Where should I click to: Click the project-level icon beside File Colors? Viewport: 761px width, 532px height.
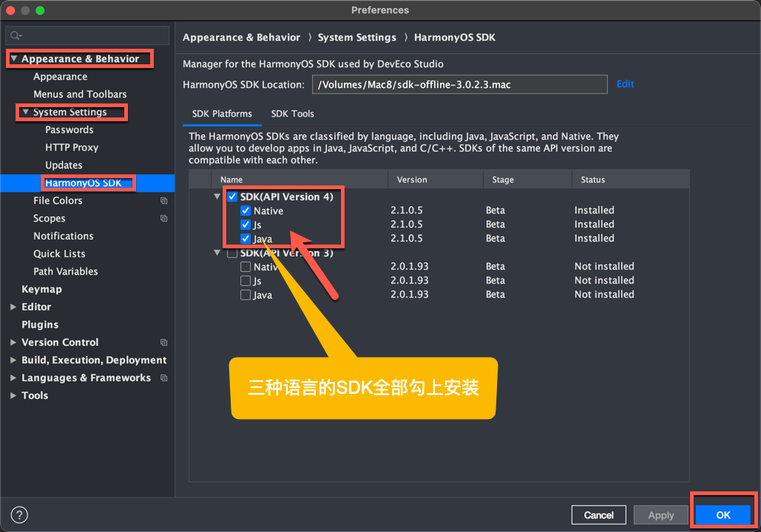click(x=164, y=201)
